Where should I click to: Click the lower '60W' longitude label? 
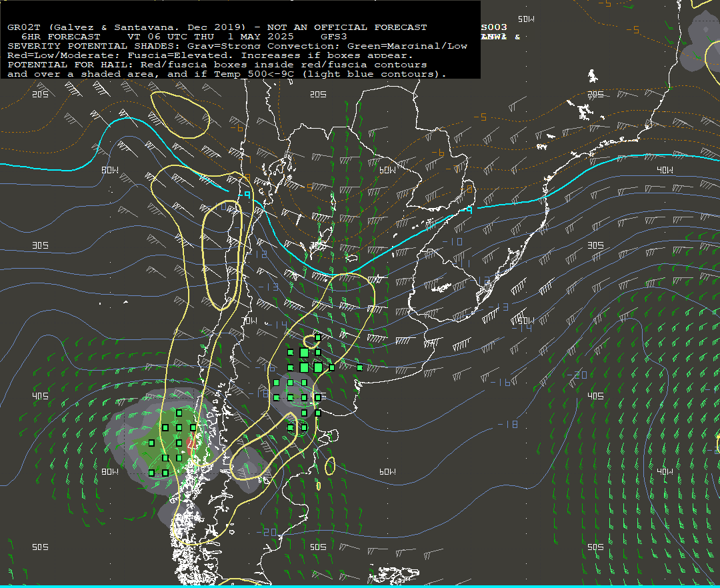click(x=387, y=471)
